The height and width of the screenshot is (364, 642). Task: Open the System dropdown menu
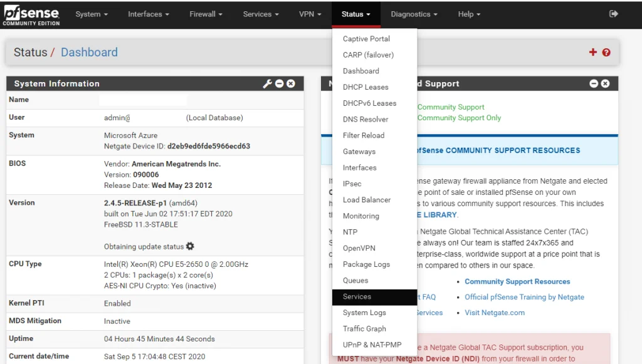pos(92,14)
